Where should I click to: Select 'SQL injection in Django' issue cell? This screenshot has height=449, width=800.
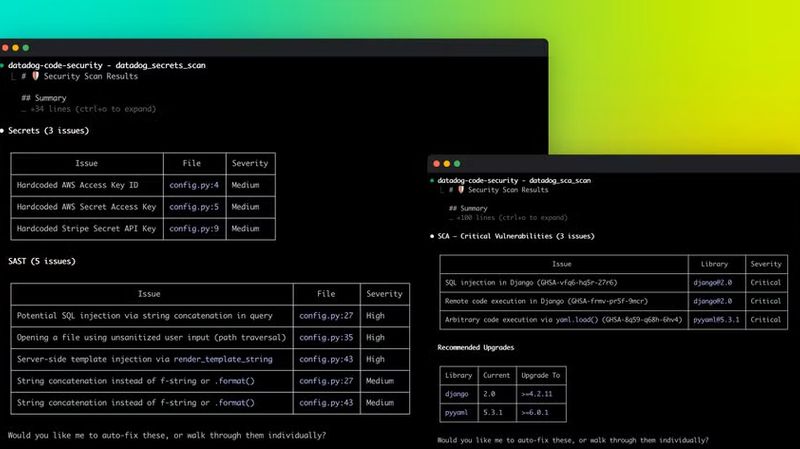564,283
